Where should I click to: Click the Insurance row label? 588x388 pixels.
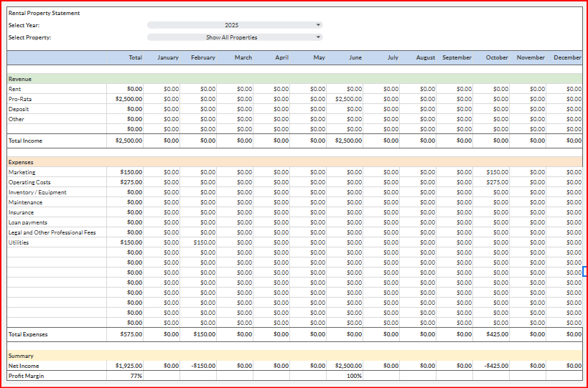[x=21, y=212]
